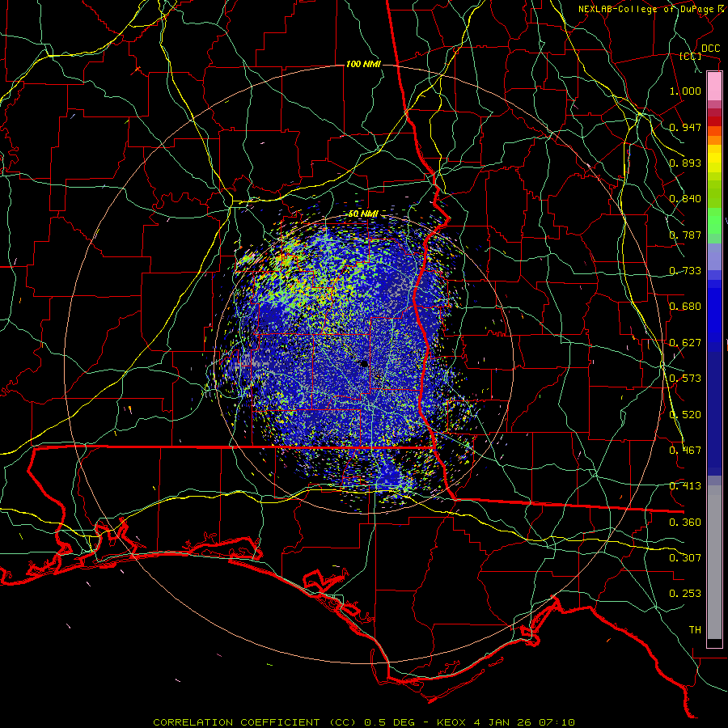728x728 pixels.
Task: Click the [CC] unit label
Action: point(691,57)
